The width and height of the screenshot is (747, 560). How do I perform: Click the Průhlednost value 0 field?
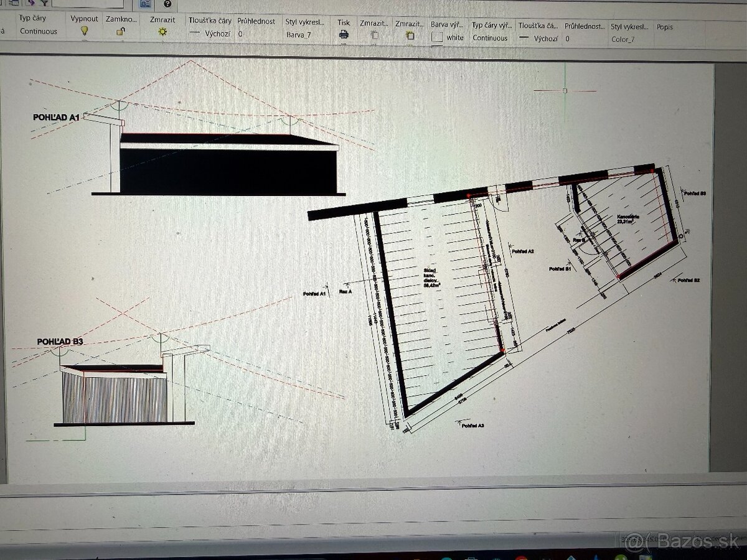click(x=240, y=34)
